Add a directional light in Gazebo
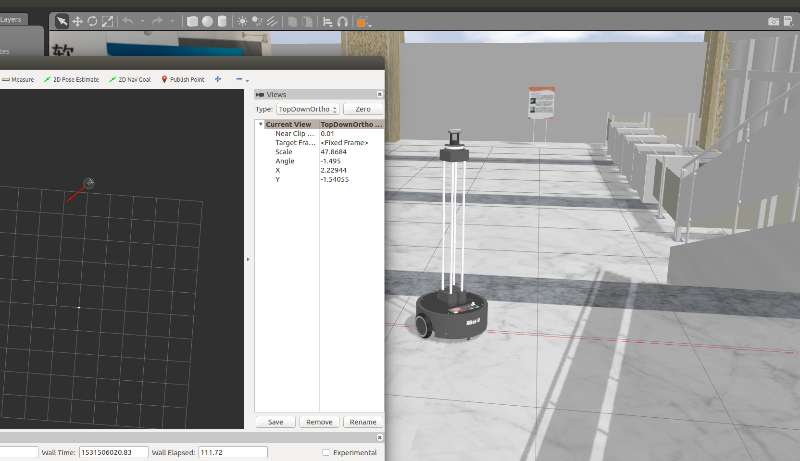800x461 pixels. point(272,21)
